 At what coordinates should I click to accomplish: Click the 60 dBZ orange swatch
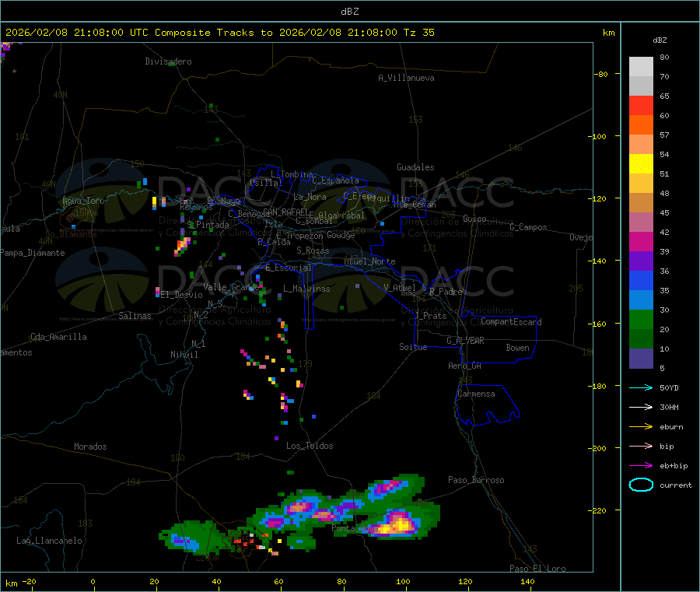click(x=641, y=124)
